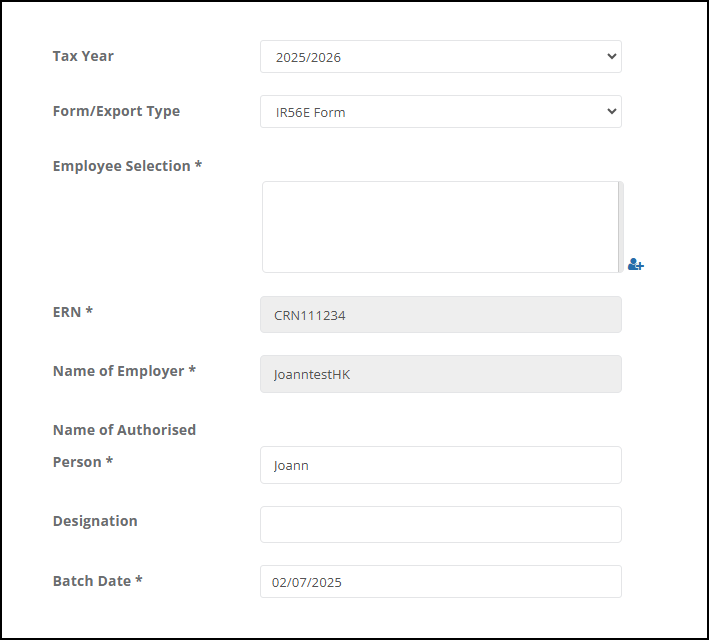Click the Employee Selection label
The height and width of the screenshot is (640, 709).
tap(127, 166)
